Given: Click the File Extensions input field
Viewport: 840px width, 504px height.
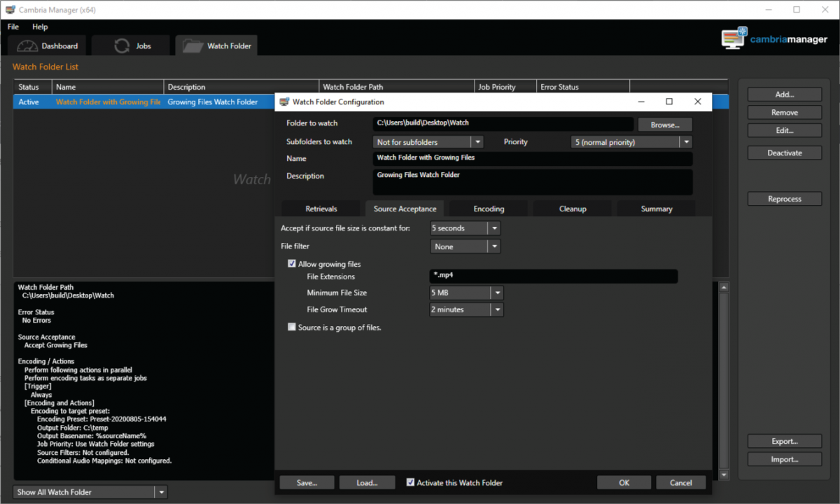Looking at the screenshot, I should [x=554, y=276].
